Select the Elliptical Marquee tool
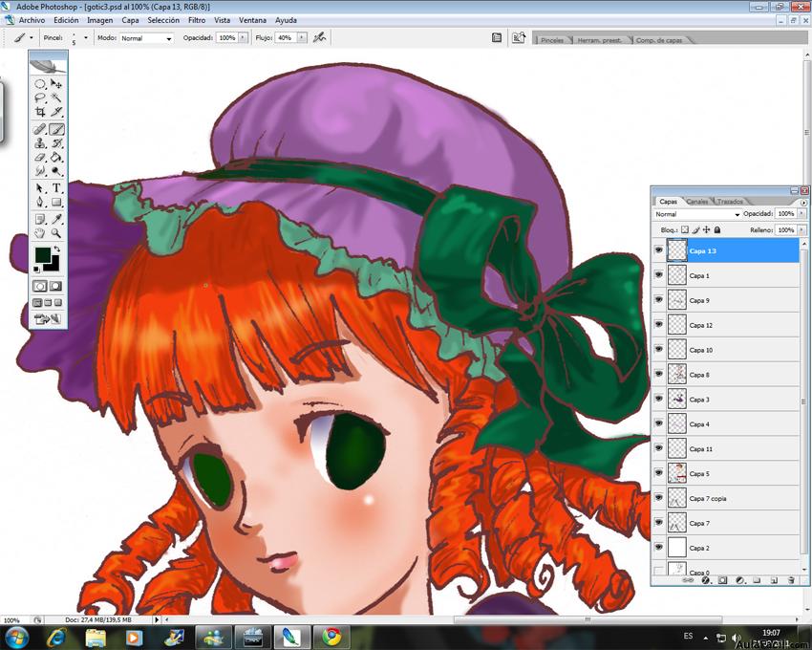This screenshot has height=650, width=812. click(x=40, y=84)
